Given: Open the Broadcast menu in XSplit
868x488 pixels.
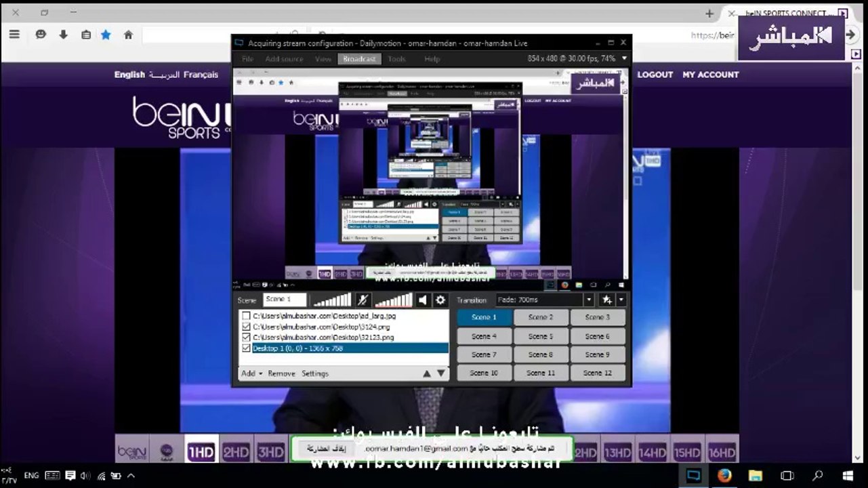Looking at the screenshot, I should (359, 59).
